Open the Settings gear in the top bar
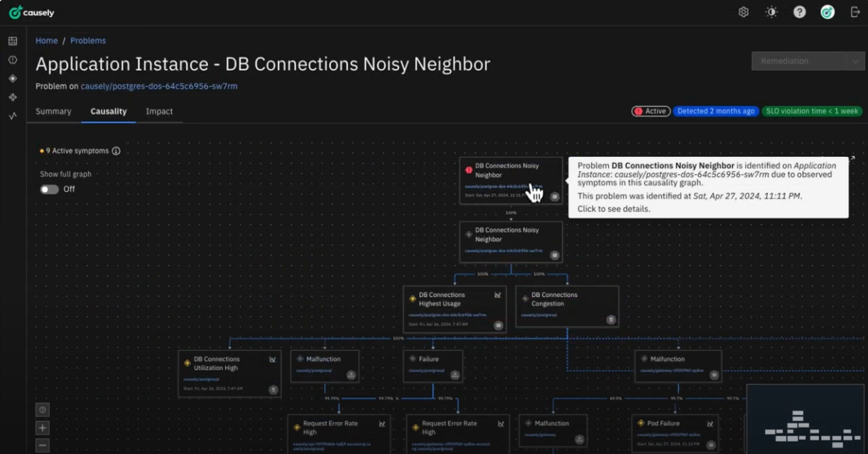The width and height of the screenshot is (868, 454). [x=743, y=11]
